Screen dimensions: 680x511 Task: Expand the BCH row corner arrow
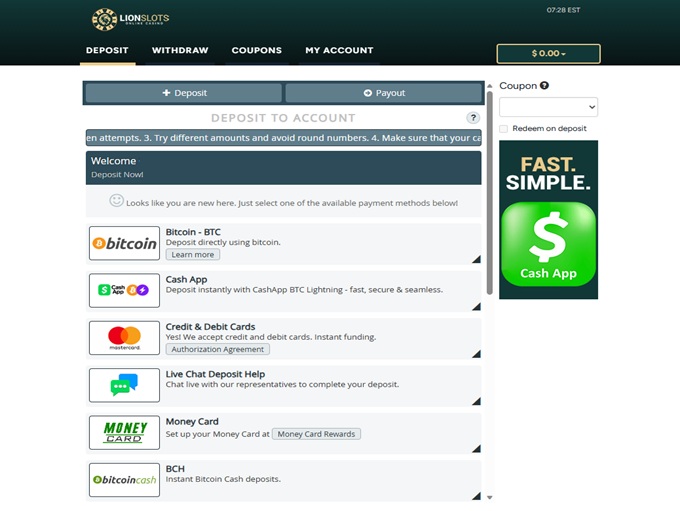point(476,496)
